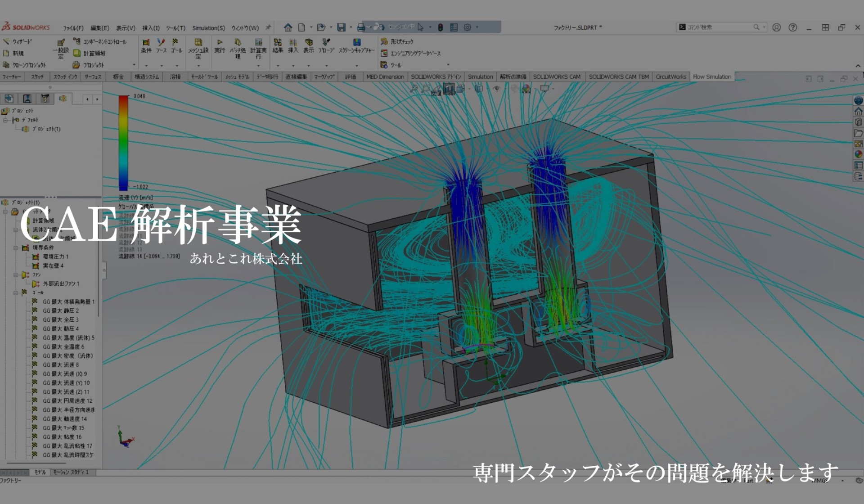This screenshot has width=864, height=504.
Task: Create a 新規 Flow Simulation project
Action: (x=13, y=53)
